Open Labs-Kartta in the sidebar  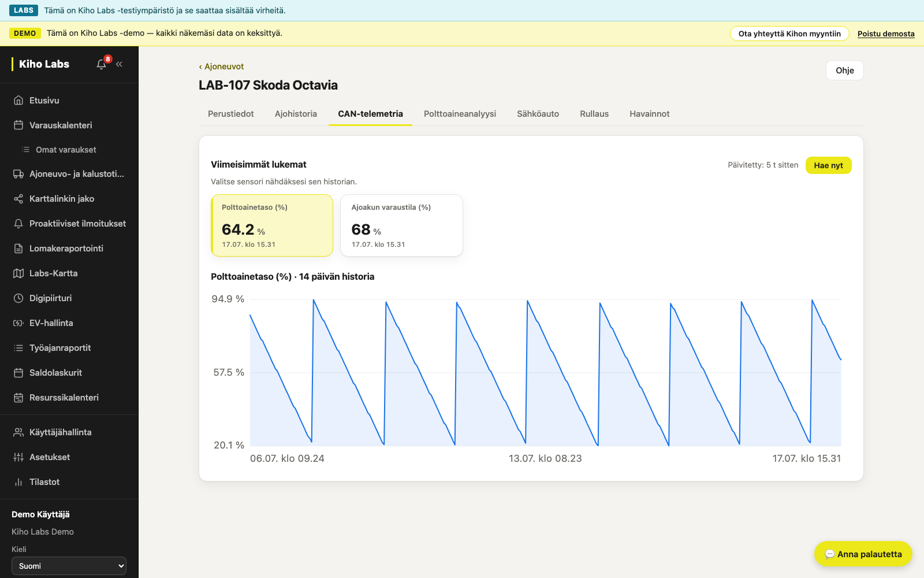click(x=69, y=273)
